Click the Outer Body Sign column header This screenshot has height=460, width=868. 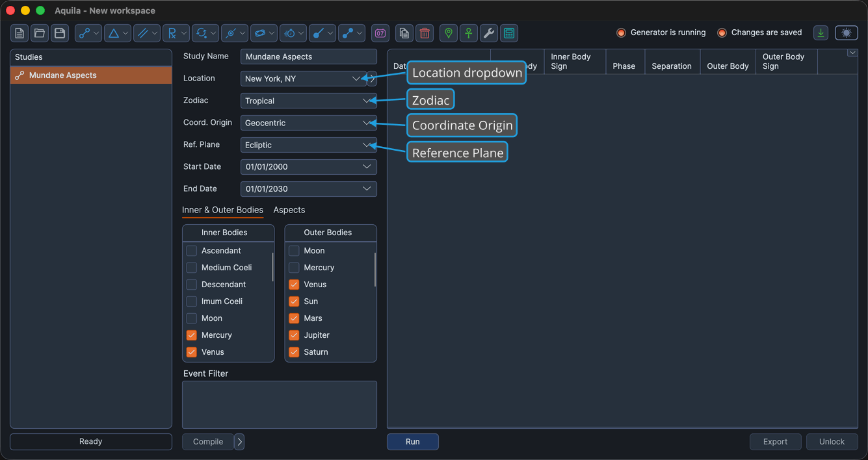pos(786,62)
